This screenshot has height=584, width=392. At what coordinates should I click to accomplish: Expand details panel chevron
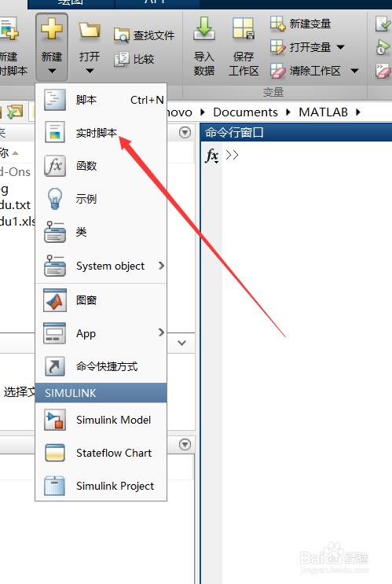point(181,343)
